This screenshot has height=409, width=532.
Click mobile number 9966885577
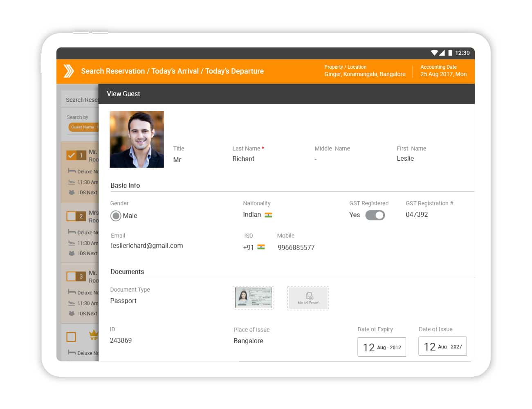[x=296, y=247]
